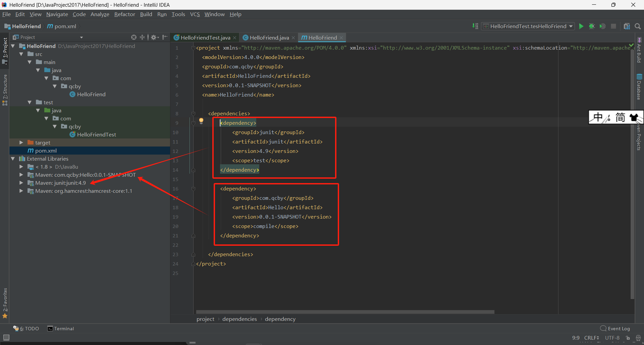The height and width of the screenshot is (345, 644).
Task: Click scroll from source target icon
Action: click(x=133, y=37)
